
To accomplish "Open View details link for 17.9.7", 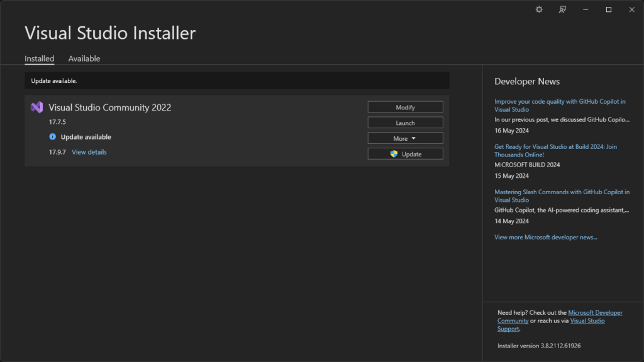I will (89, 152).
